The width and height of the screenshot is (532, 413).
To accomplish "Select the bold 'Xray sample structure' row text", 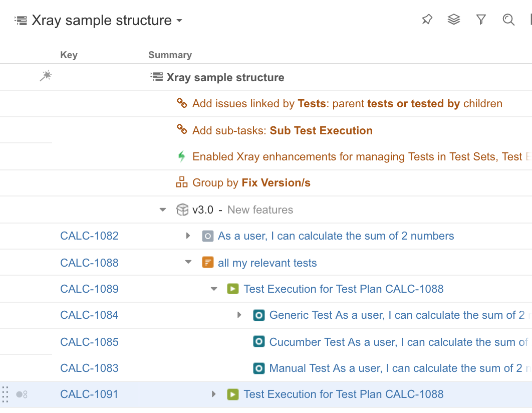I will click(x=225, y=77).
